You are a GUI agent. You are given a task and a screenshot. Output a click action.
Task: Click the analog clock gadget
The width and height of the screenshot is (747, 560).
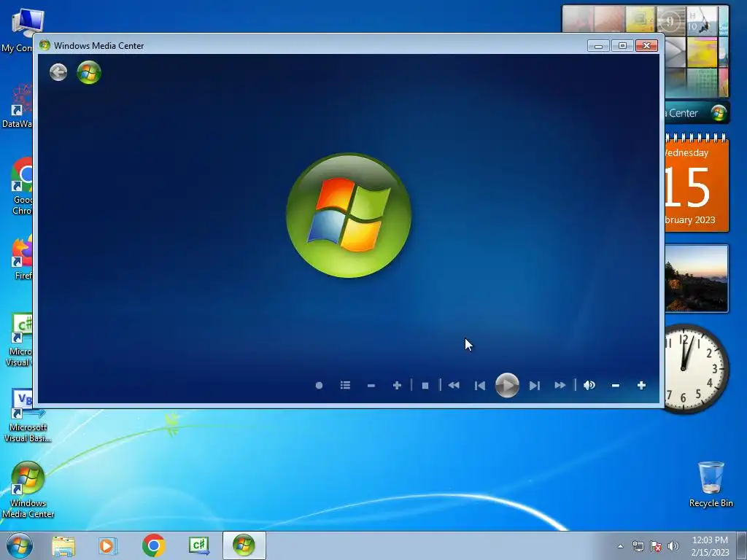pyautogui.click(x=695, y=368)
